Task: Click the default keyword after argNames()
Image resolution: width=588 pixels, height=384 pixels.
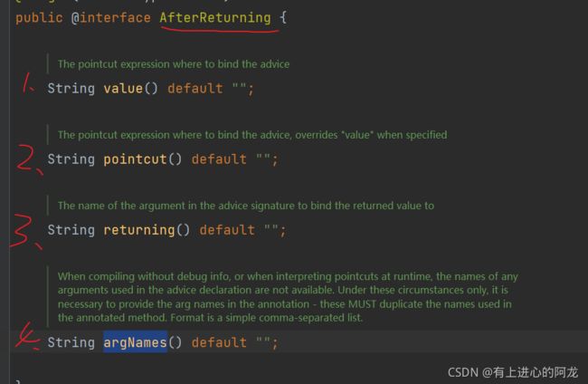Action: point(219,342)
